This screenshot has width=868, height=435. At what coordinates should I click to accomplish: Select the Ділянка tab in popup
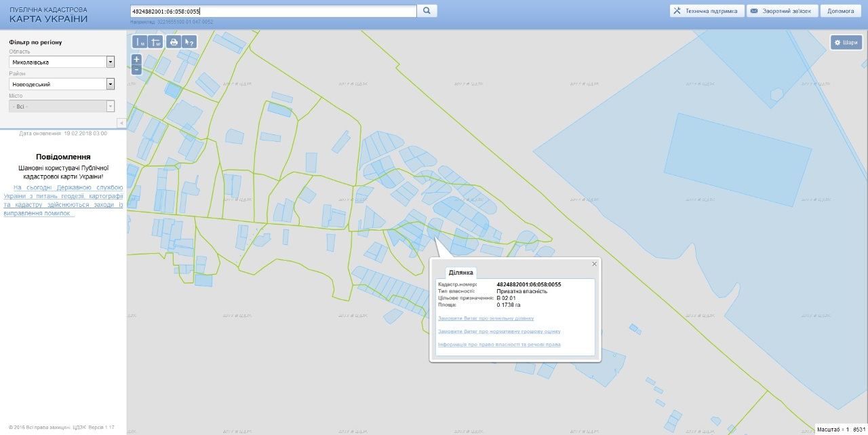click(x=461, y=272)
